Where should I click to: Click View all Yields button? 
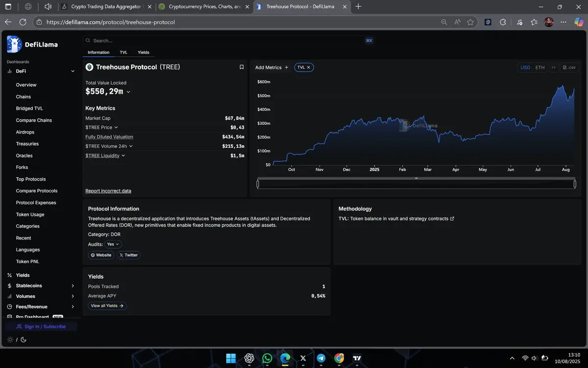pos(107,306)
